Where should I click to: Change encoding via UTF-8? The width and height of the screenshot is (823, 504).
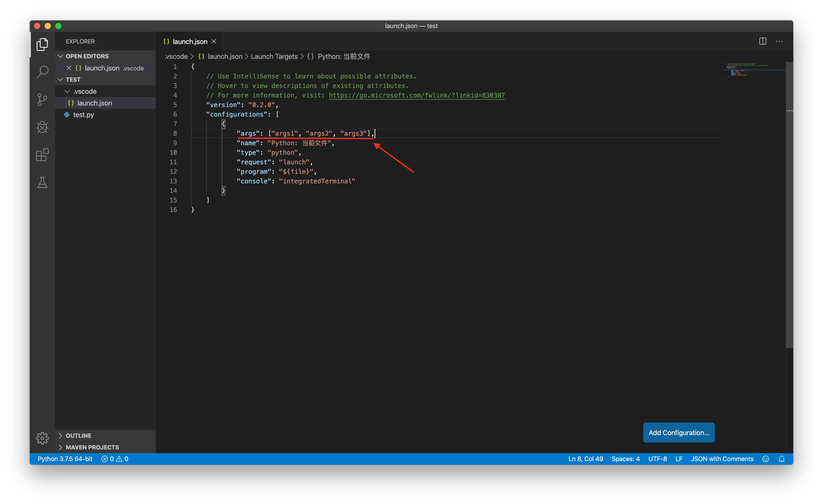tap(657, 459)
